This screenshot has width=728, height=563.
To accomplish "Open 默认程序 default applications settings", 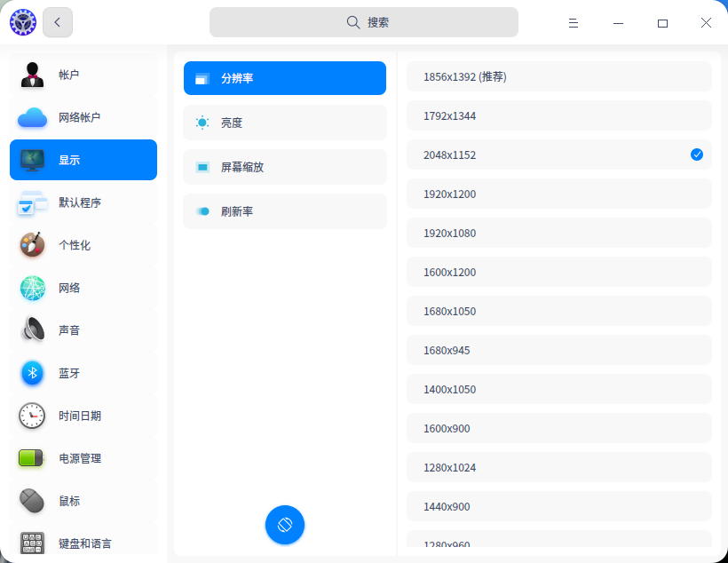I will tap(83, 202).
